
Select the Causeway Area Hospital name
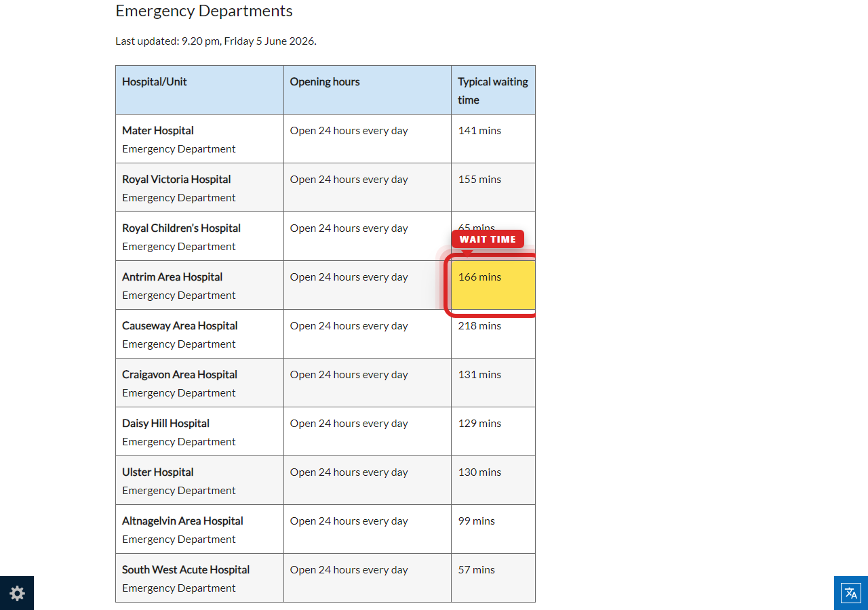tap(180, 325)
